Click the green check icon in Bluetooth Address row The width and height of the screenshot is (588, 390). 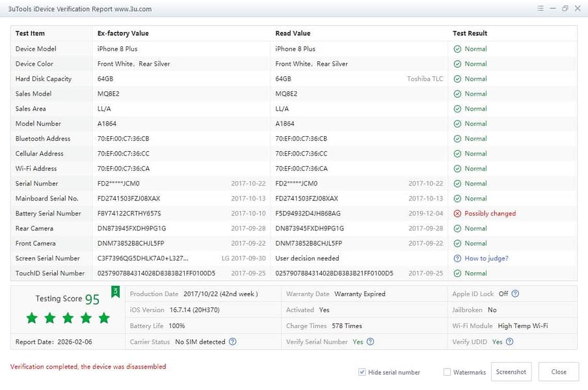pyautogui.click(x=457, y=139)
